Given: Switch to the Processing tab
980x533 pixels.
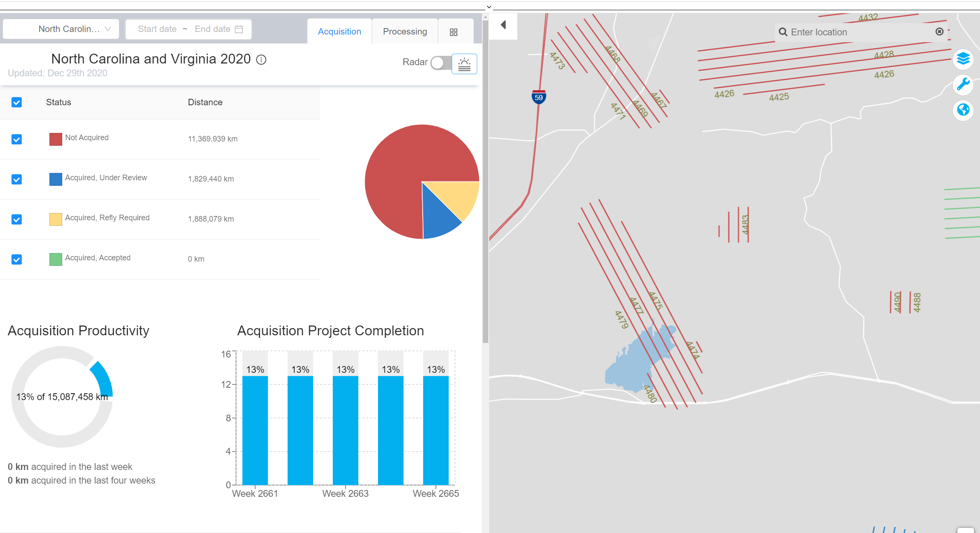Looking at the screenshot, I should click(x=405, y=32).
